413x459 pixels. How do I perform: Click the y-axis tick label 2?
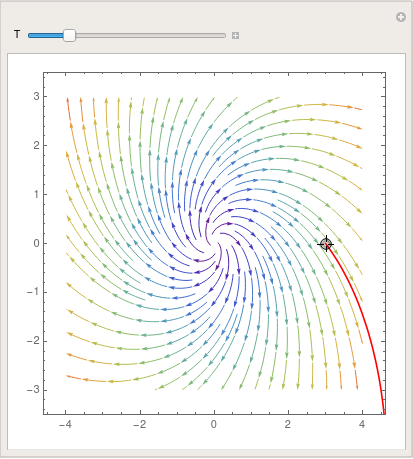pos(36,145)
